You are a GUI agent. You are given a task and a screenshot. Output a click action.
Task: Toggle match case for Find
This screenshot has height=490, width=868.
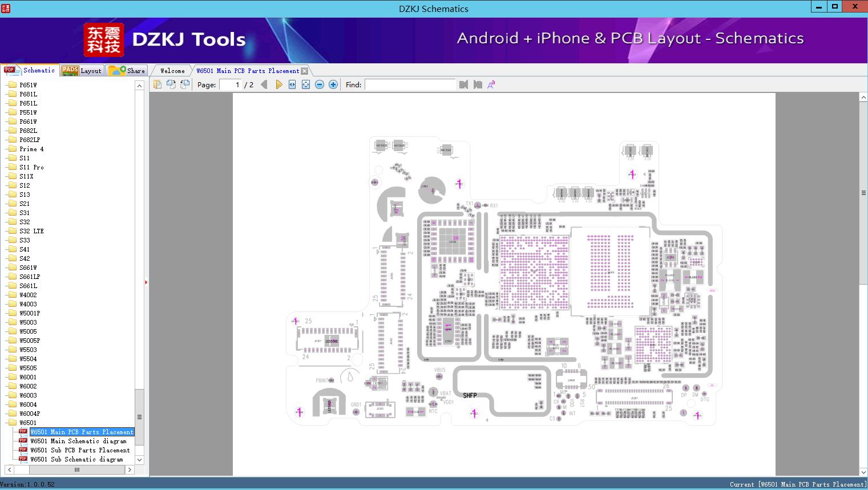[491, 84]
